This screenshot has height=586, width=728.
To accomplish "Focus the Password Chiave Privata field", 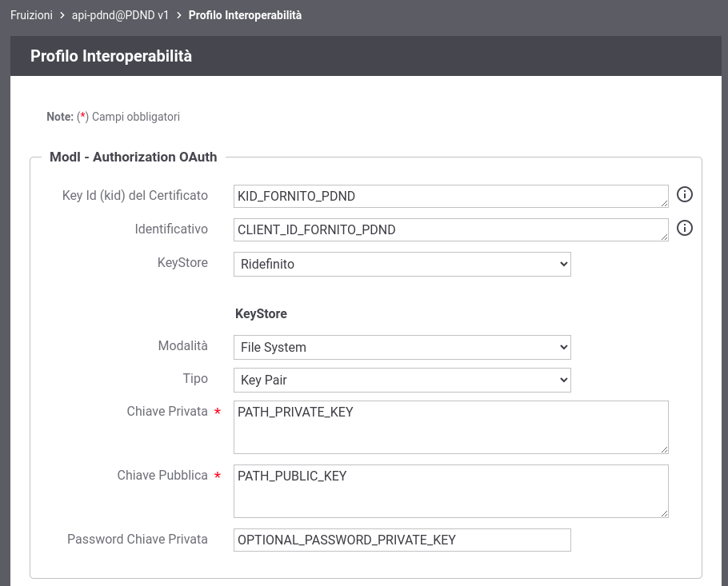I will tap(402, 540).
